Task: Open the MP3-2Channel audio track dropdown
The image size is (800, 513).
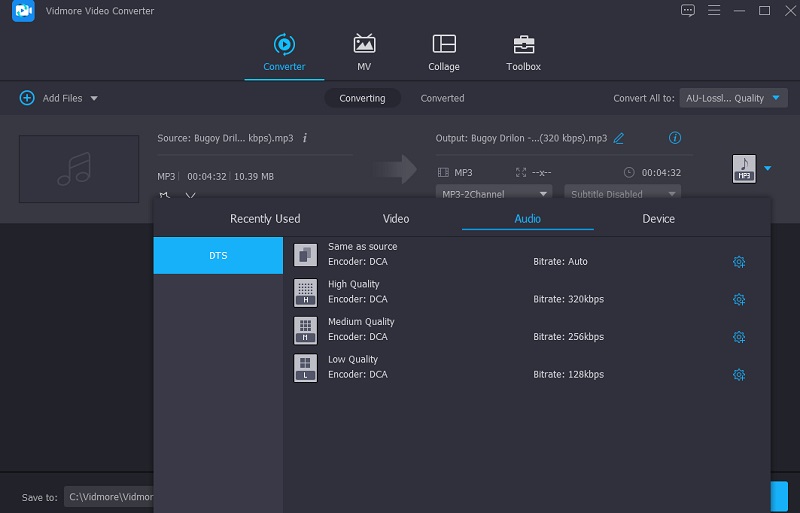Action: [x=494, y=193]
